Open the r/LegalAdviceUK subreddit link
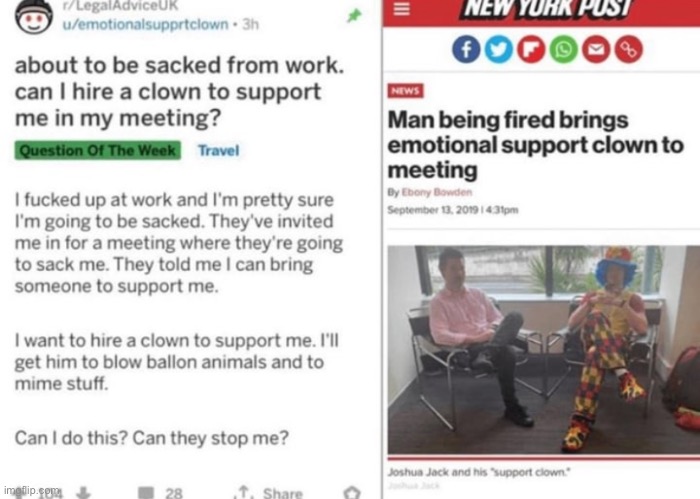700x499 pixels. 120,6
